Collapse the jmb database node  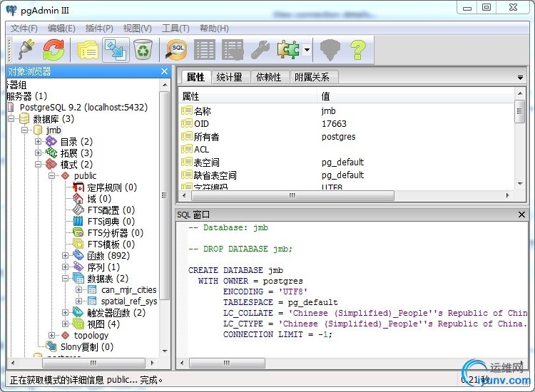coord(24,130)
